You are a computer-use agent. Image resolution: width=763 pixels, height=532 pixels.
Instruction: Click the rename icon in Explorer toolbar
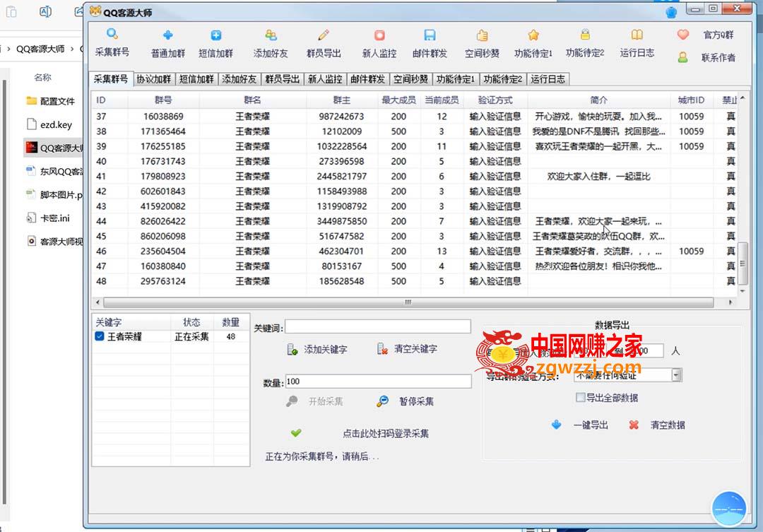pyautogui.click(x=45, y=12)
